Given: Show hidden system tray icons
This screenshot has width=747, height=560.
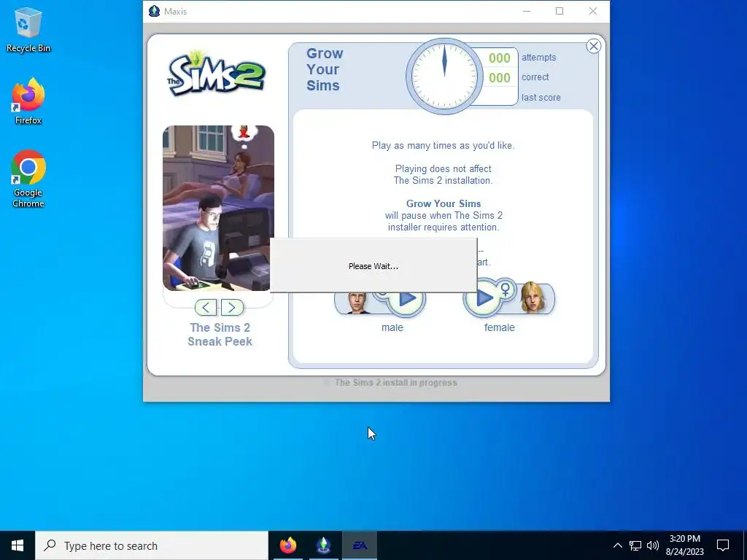Looking at the screenshot, I should coord(617,545).
